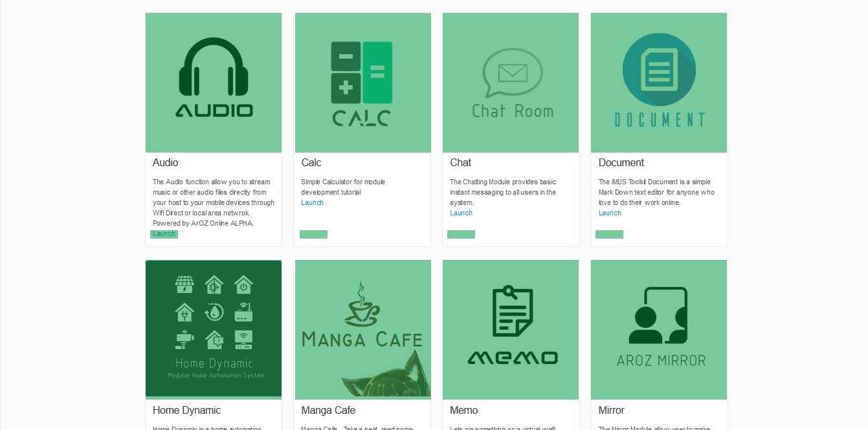Click the ArOZ Mirror people icon
Viewport: 868px width, 430px height.
(658, 316)
